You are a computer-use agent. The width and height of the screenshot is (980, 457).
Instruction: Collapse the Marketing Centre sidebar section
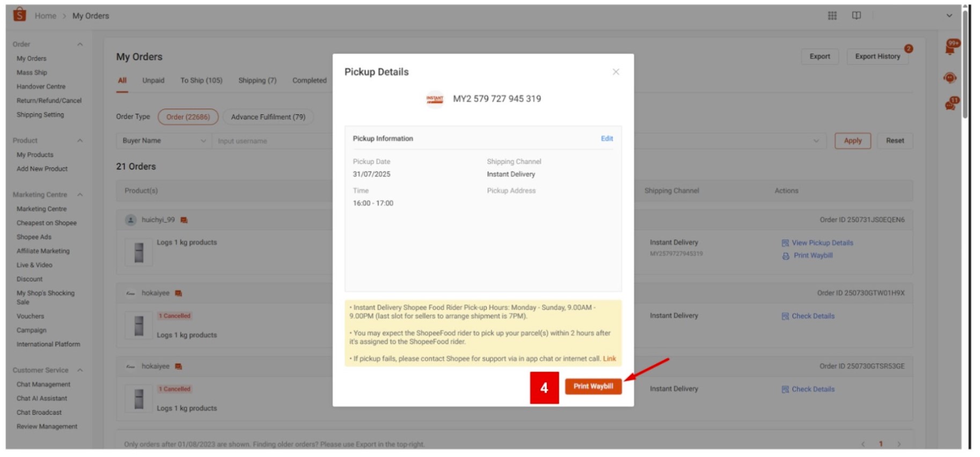click(80, 195)
